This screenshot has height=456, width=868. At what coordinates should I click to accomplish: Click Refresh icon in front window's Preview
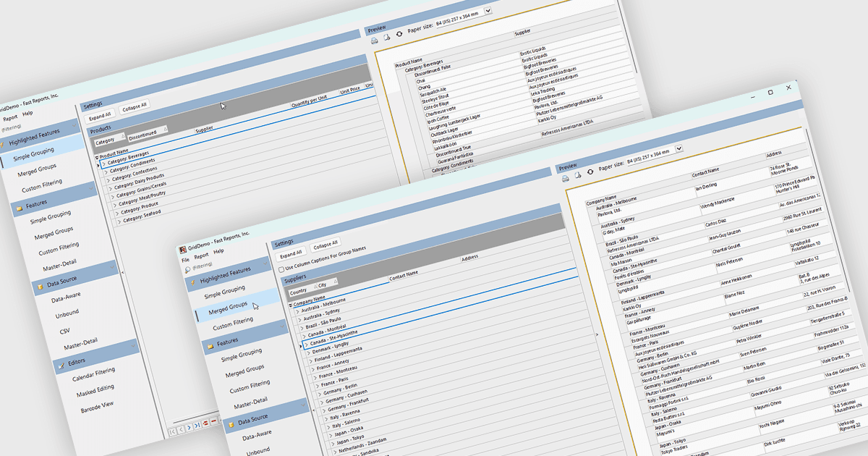tap(590, 172)
